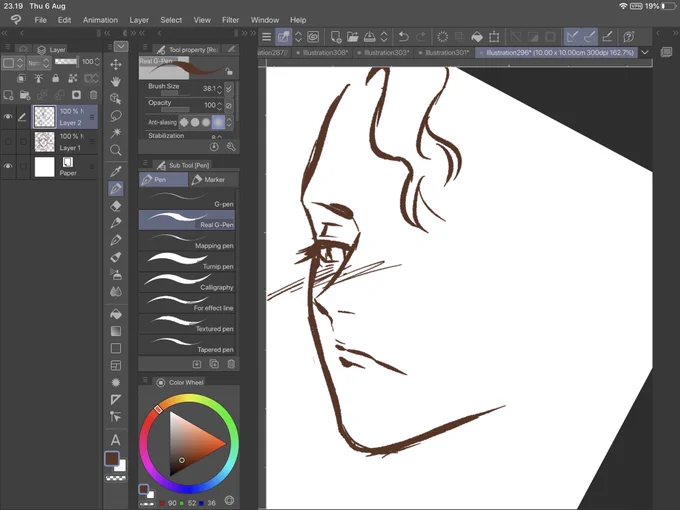Click the Fill icon in command bar

click(x=477, y=37)
